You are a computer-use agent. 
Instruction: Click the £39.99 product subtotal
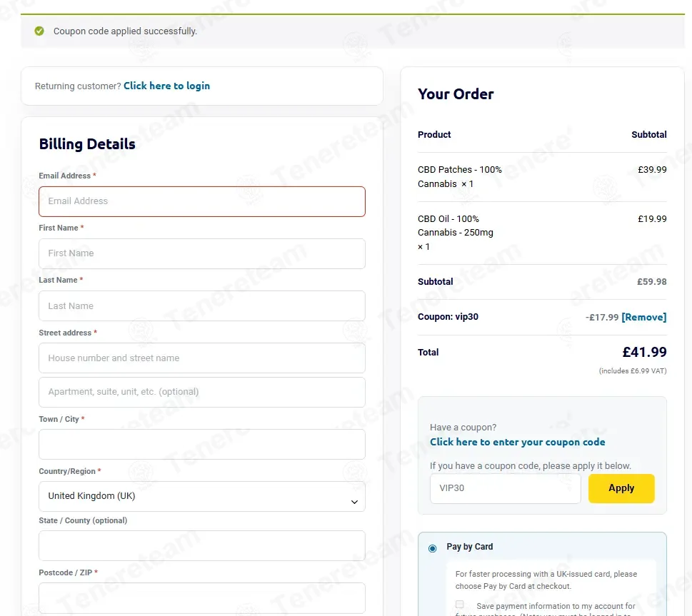coord(652,169)
